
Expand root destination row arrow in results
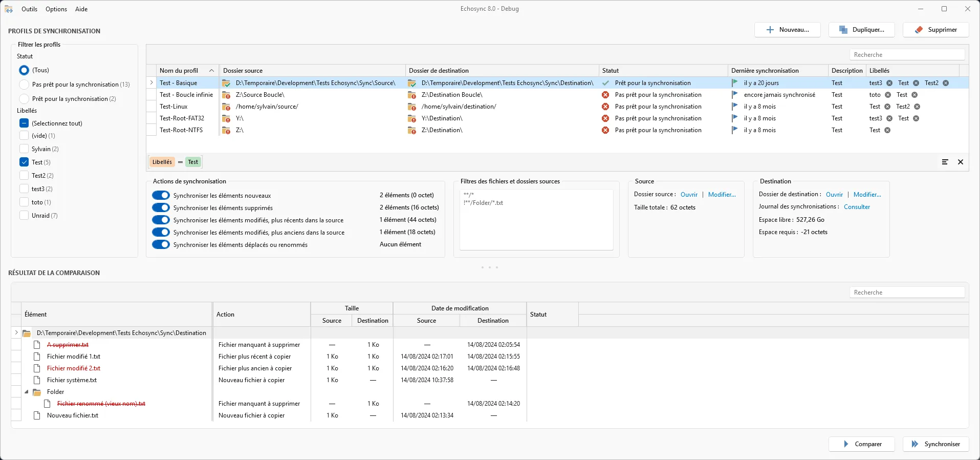16,332
